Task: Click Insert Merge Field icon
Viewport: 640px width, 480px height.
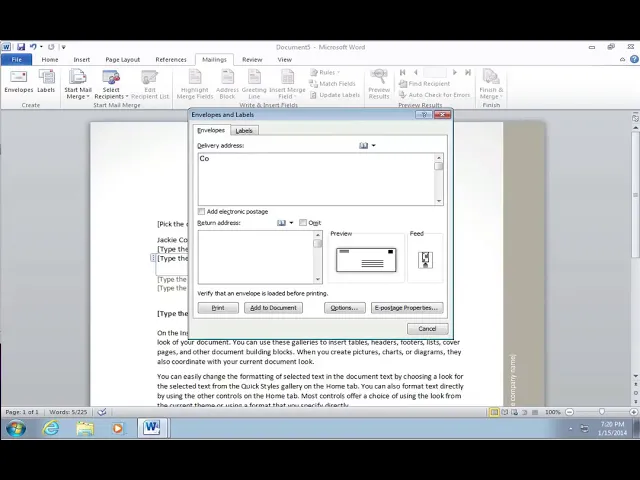Action: click(287, 84)
